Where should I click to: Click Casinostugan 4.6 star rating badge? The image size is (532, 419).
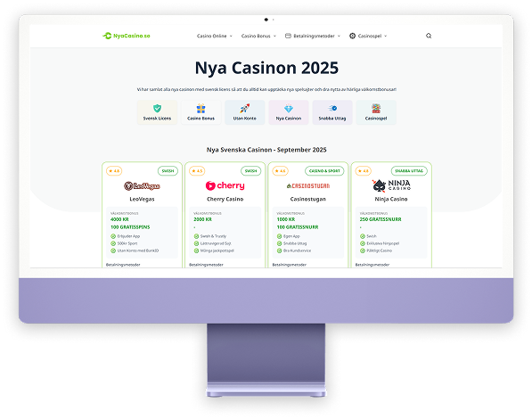pos(280,171)
